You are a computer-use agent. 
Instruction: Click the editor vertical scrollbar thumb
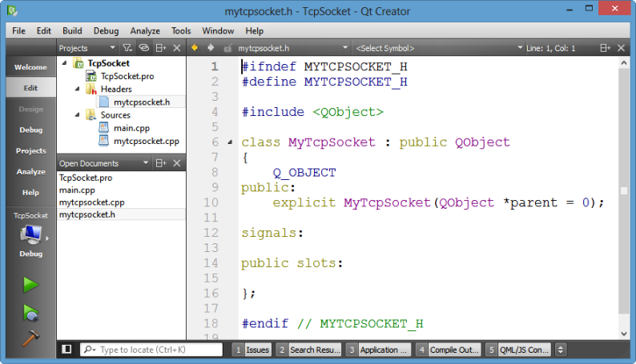[624, 191]
